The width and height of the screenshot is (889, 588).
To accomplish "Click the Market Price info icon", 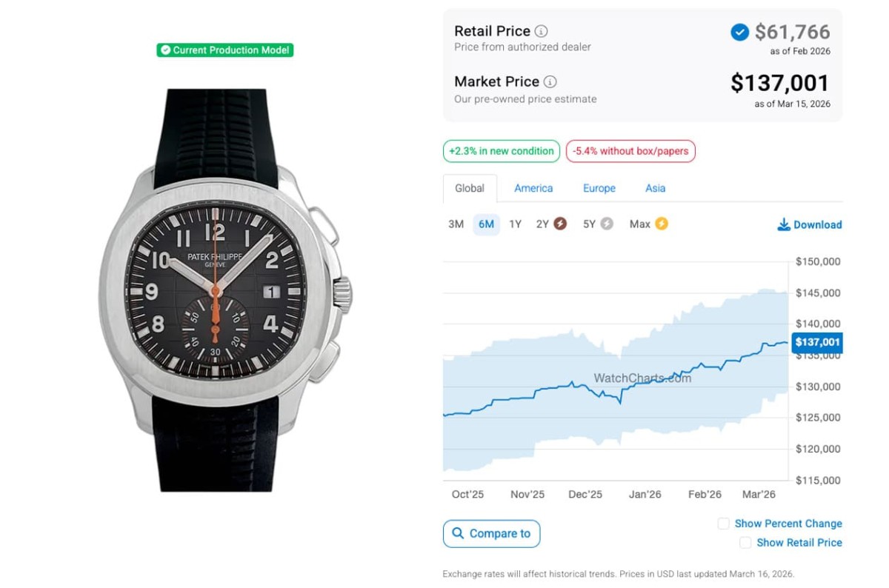I will (550, 81).
